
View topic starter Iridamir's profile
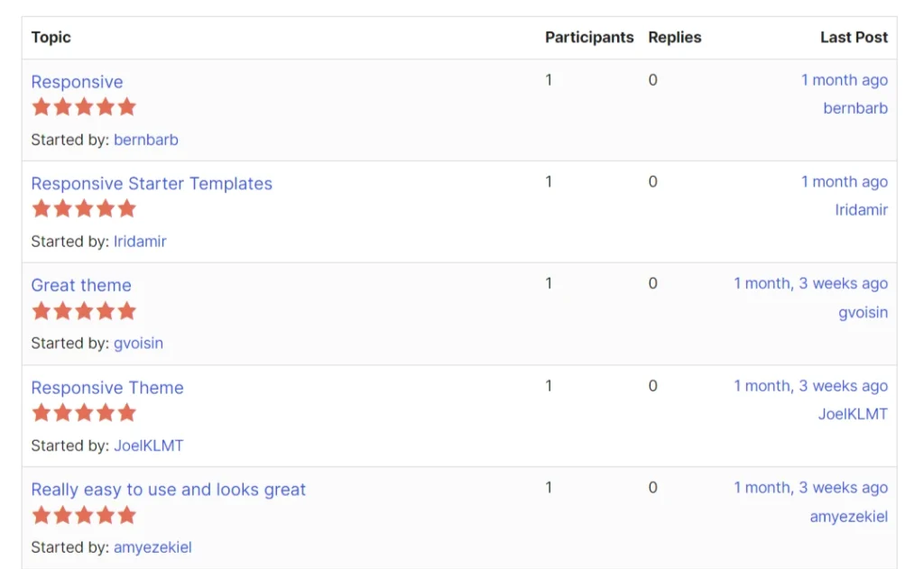140,242
